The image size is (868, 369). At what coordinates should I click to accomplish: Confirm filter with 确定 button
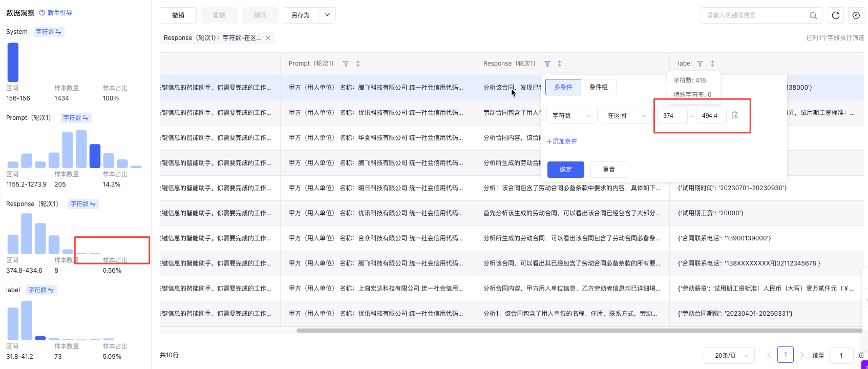click(x=566, y=170)
